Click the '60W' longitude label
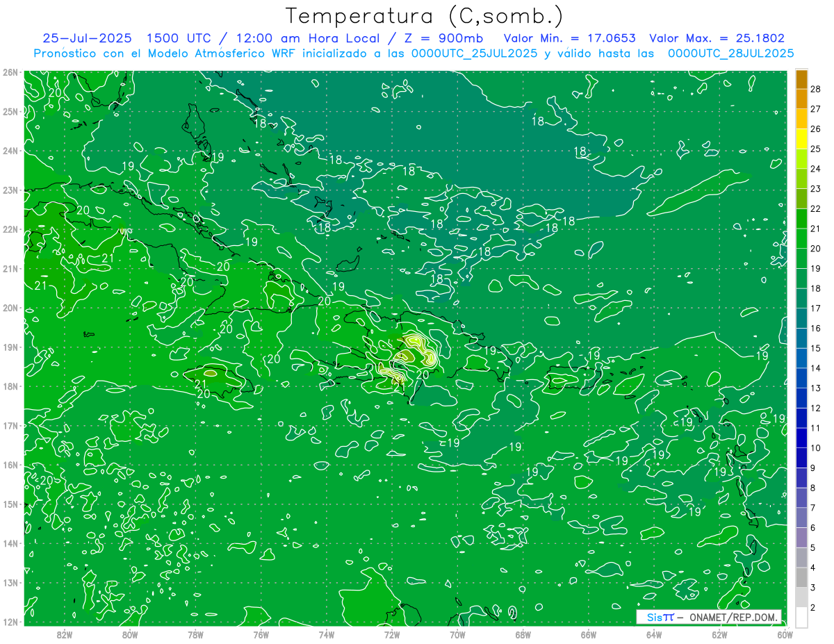 click(x=785, y=634)
